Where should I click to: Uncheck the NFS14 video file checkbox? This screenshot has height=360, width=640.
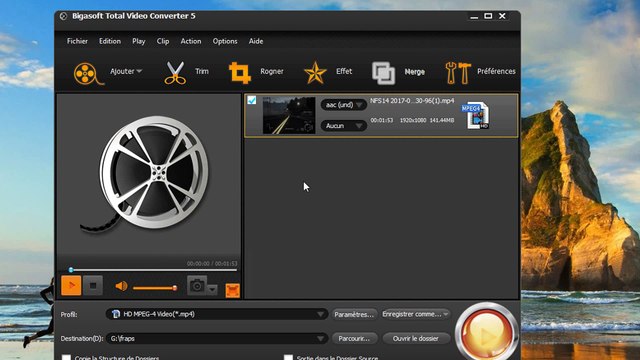click(252, 100)
